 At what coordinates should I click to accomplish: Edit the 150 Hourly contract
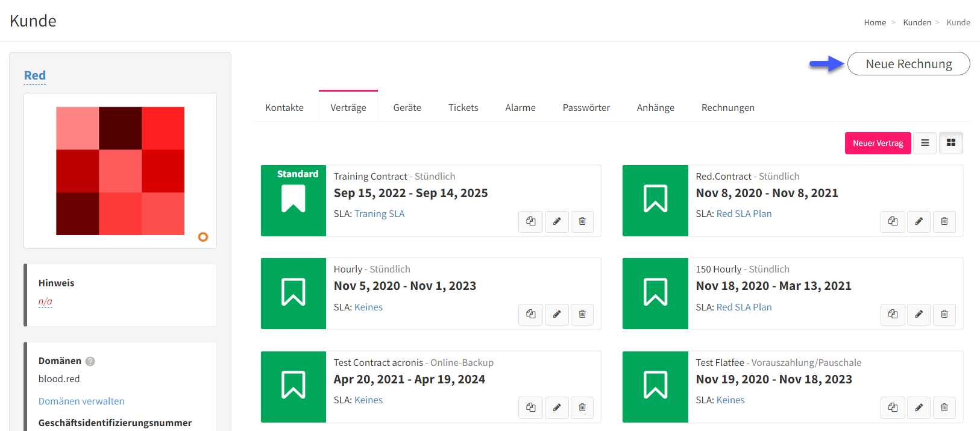coord(919,314)
